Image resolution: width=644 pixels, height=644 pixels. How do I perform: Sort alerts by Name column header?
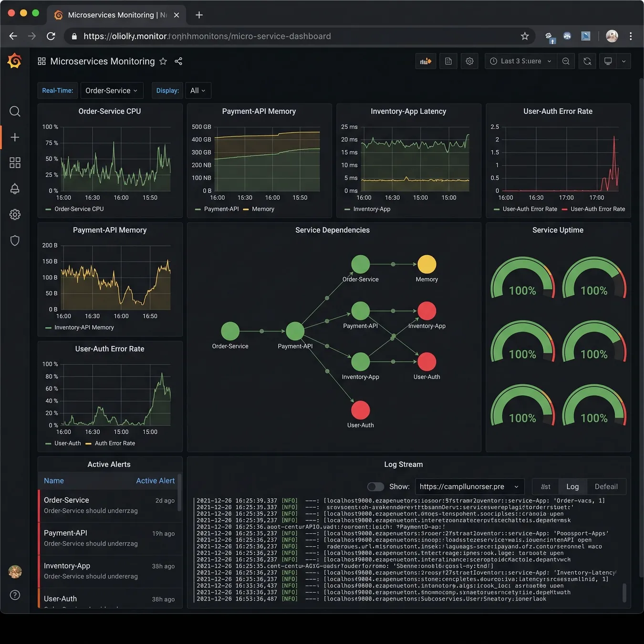54,481
